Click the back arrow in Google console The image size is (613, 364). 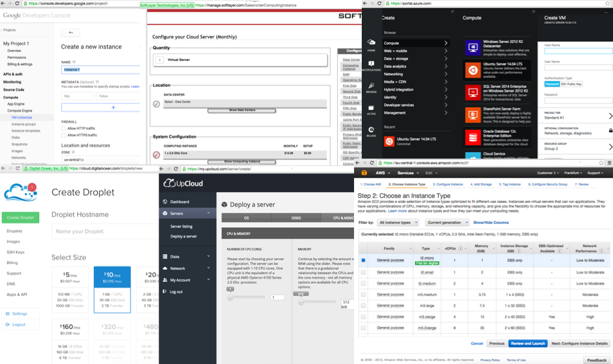tap(71, 32)
